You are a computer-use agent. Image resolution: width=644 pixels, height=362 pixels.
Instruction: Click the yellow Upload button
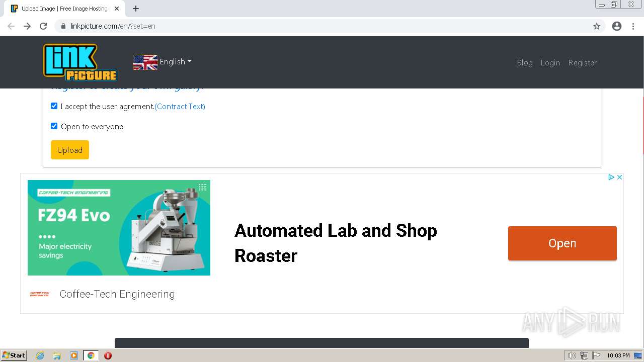click(x=70, y=150)
